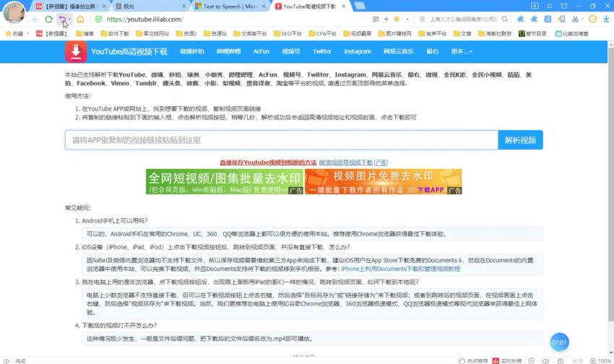Viewport: 614px width, 364px height.
Task: Open the first blue paw extension icon
Action: tap(520, 19)
